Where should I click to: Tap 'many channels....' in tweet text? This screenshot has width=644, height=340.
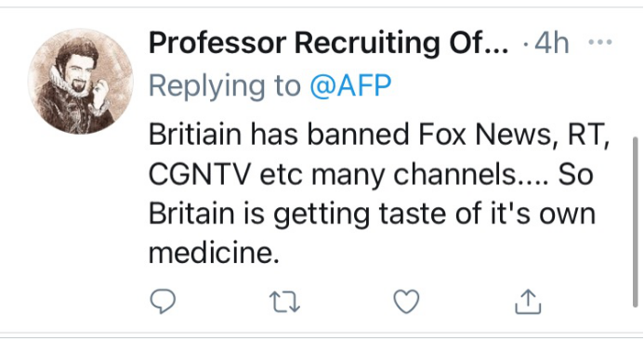tap(429, 175)
